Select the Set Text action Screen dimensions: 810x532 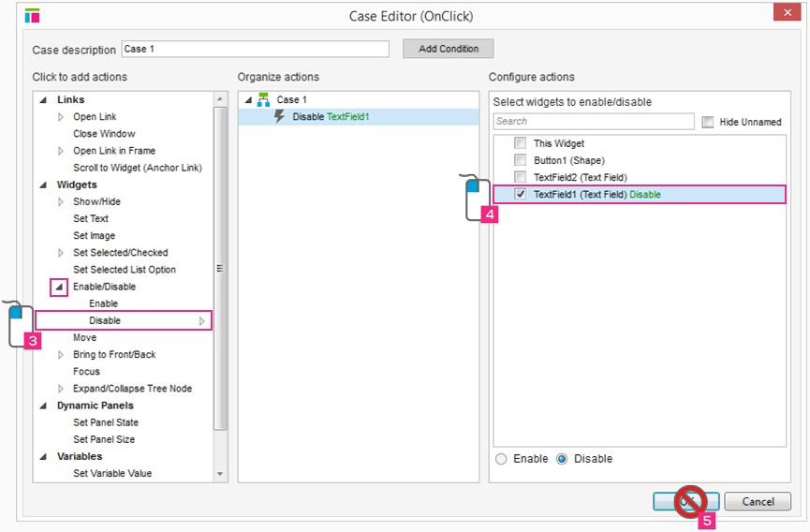[91, 219]
